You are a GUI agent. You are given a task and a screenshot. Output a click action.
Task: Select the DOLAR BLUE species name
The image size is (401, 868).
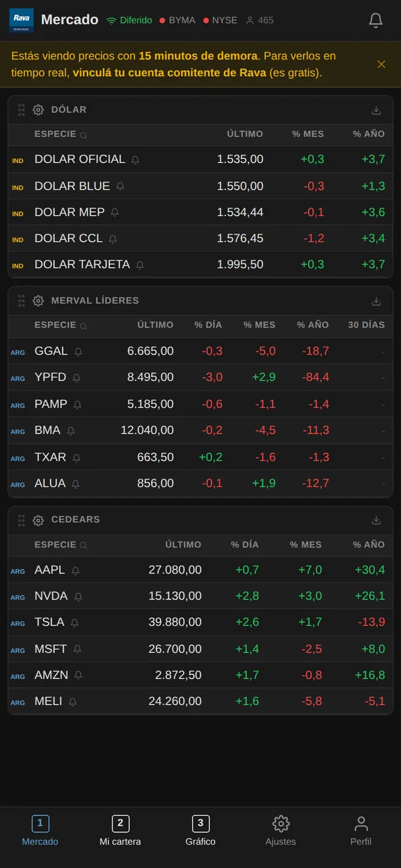pos(72,186)
